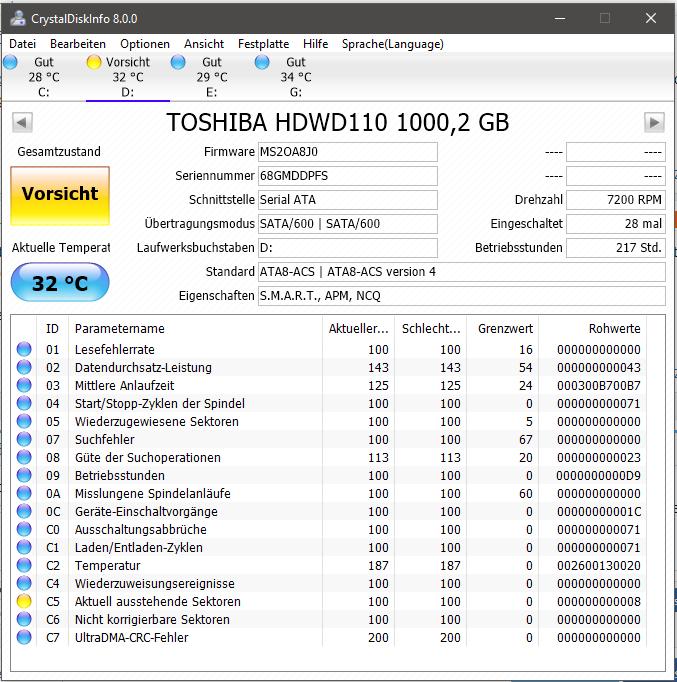The width and height of the screenshot is (677, 682).
Task: Click blue status icon for Datendurchsatz-Leistung
Action: click(x=24, y=367)
